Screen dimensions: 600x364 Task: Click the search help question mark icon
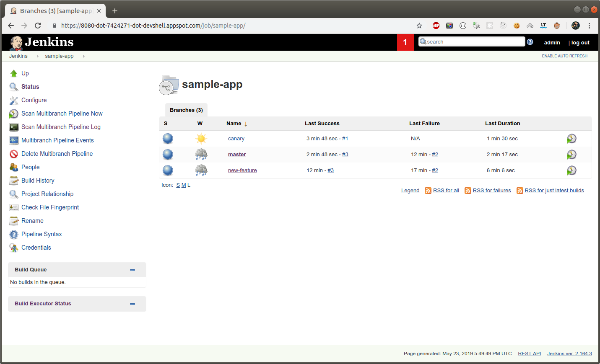(530, 42)
